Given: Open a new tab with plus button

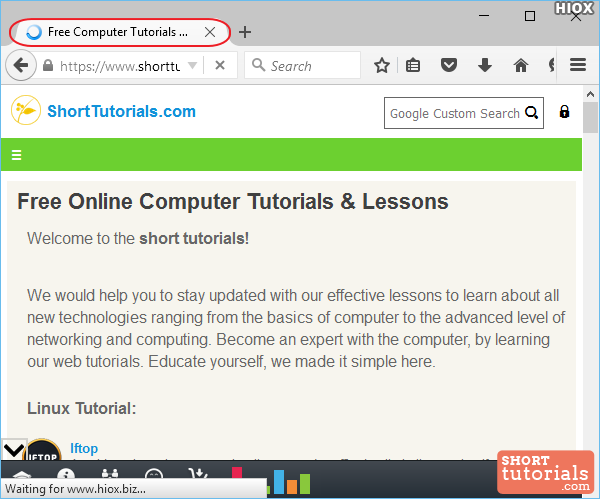Looking at the screenshot, I should [245, 32].
